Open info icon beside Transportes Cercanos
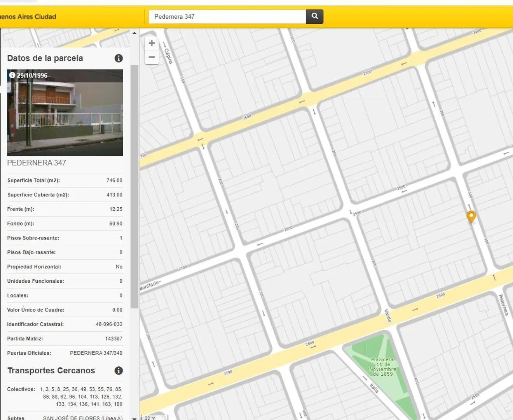This screenshot has height=420, width=513. point(119,371)
